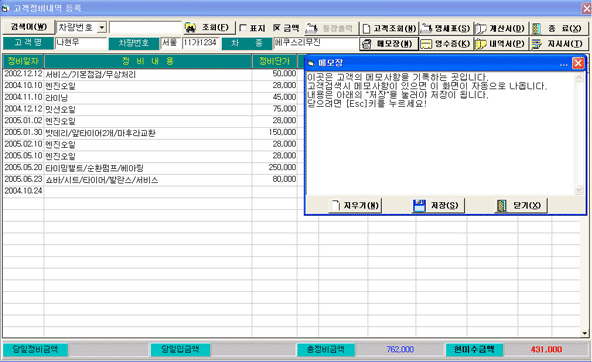Click 지우기(N) clear button in memo

pos(355,206)
